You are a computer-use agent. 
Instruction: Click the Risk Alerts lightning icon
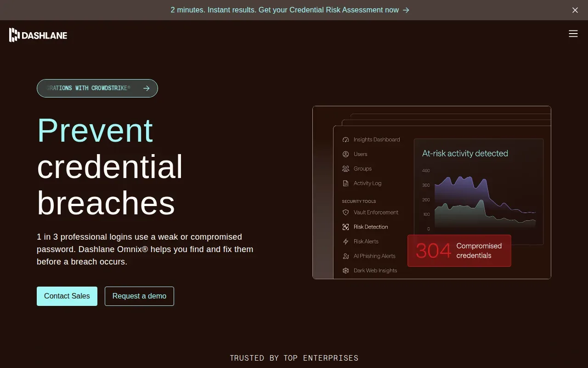pos(346,241)
